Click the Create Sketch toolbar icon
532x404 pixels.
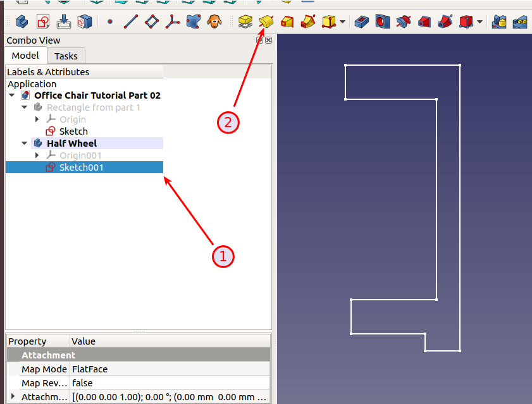point(42,22)
